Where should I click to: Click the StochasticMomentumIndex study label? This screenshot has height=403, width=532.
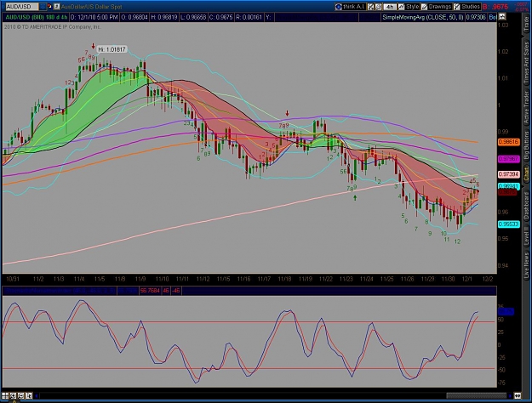(x=60, y=291)
